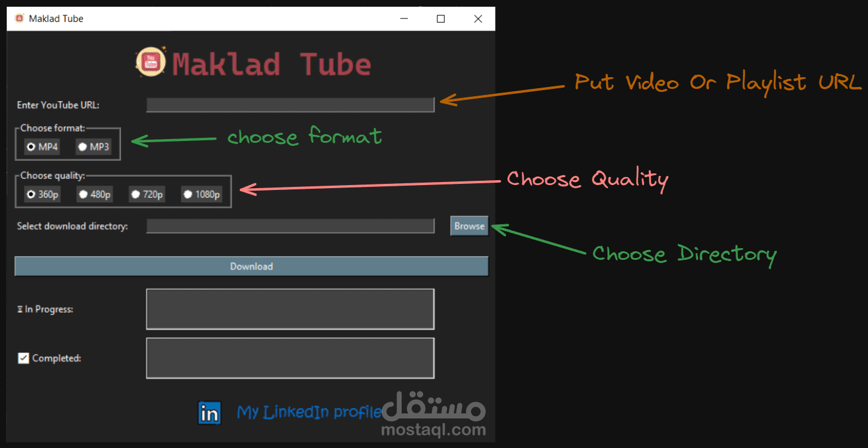The width and height of the screenshot is (868, 448).
Task: Click the In Progress list area
Action: pos(290,309)
